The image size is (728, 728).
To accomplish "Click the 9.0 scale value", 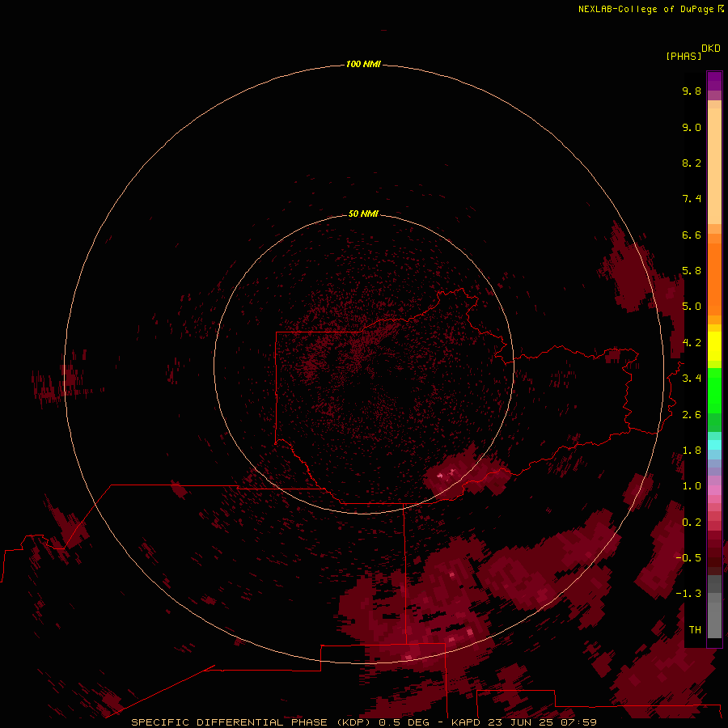I will click(x=692, y=127).
